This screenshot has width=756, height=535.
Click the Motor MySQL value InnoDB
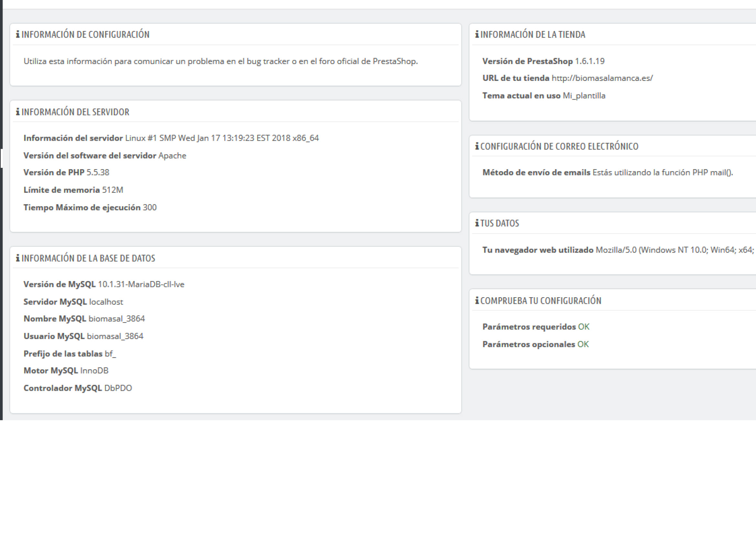[x=94, y=371]
